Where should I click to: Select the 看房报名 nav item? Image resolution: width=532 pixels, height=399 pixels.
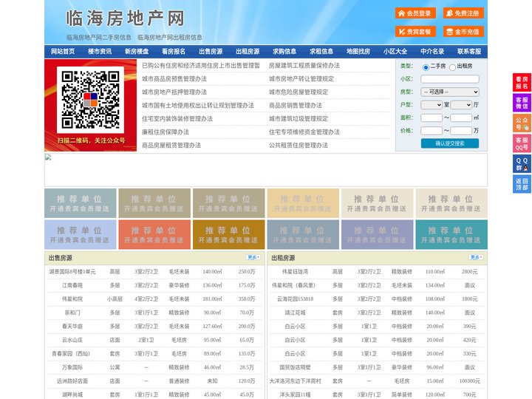pos(174,52)
